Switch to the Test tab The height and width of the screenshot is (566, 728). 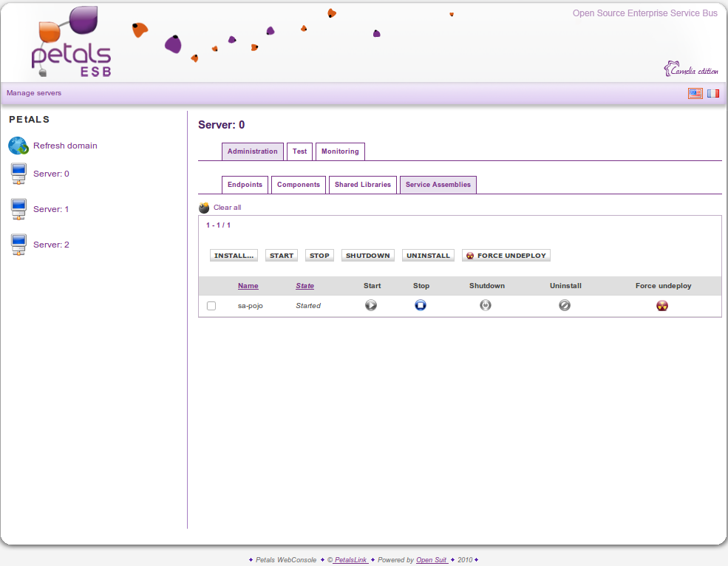(299, 151)
